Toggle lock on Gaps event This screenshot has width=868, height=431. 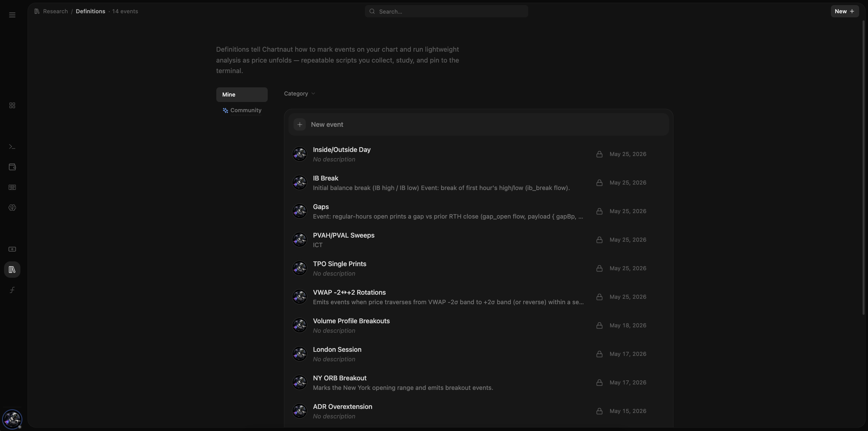(x=599, y=211)
